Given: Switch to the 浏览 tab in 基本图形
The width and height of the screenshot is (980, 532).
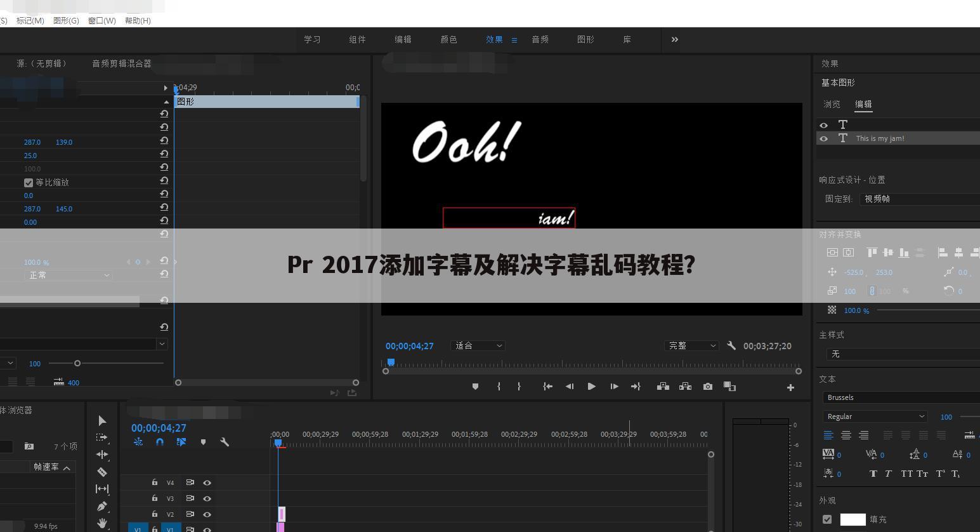Looking at the screenshot, I should pyautogui.click(x=832, y=104).
